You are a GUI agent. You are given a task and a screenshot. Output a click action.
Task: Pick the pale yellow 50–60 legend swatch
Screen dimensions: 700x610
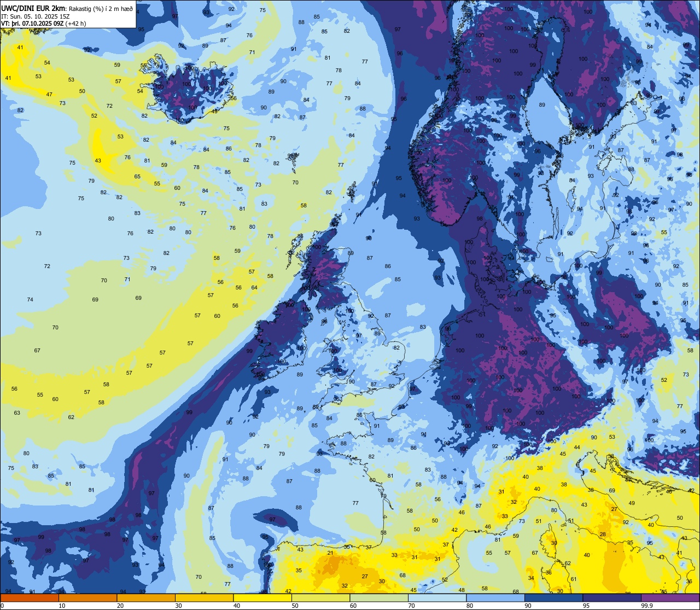click(320, 597)
